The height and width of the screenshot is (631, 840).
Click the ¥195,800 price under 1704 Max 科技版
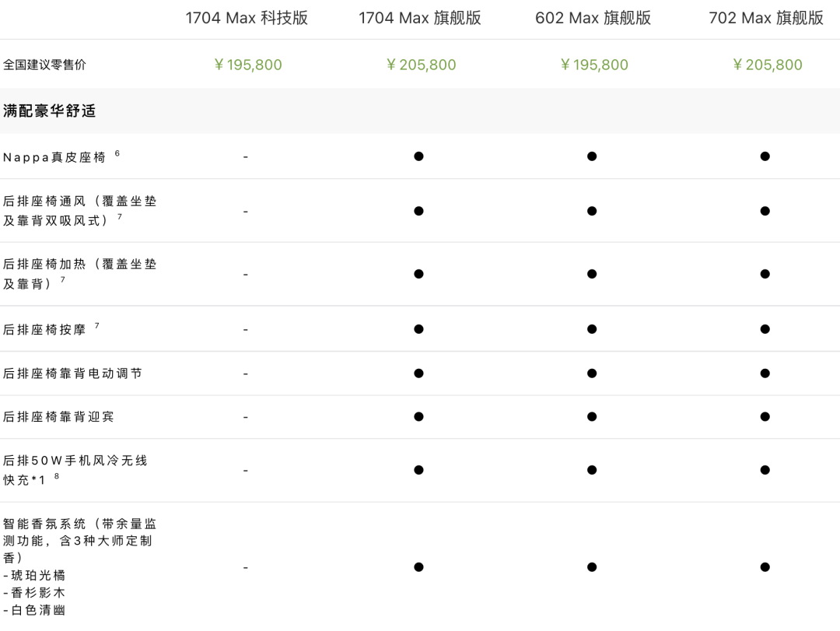pyautogui.click(x=247, y=65)
